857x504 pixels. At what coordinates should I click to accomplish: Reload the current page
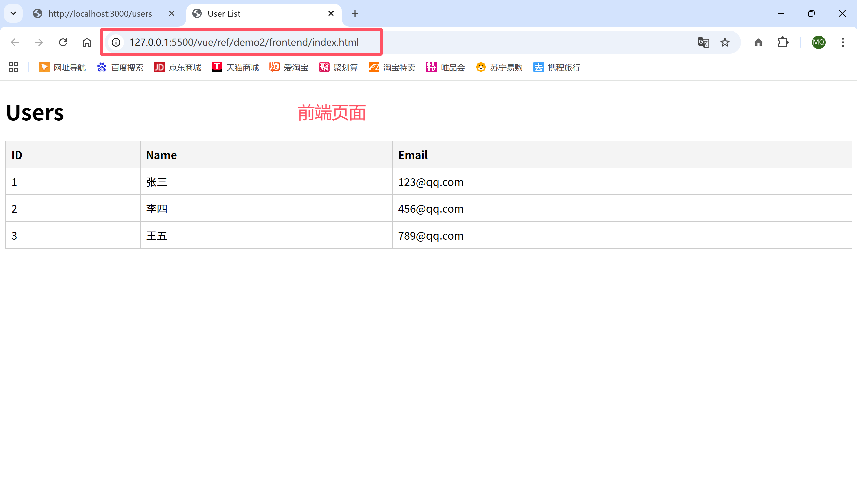coord(63,42)
